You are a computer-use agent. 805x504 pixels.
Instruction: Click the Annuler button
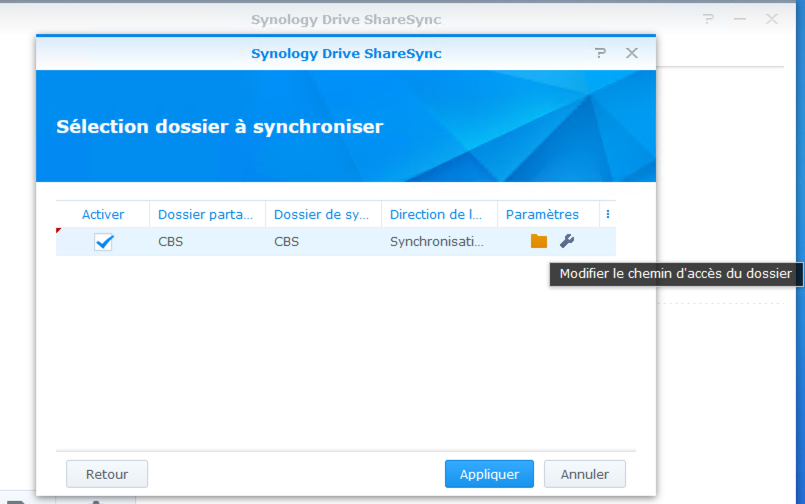pos(585,474)
